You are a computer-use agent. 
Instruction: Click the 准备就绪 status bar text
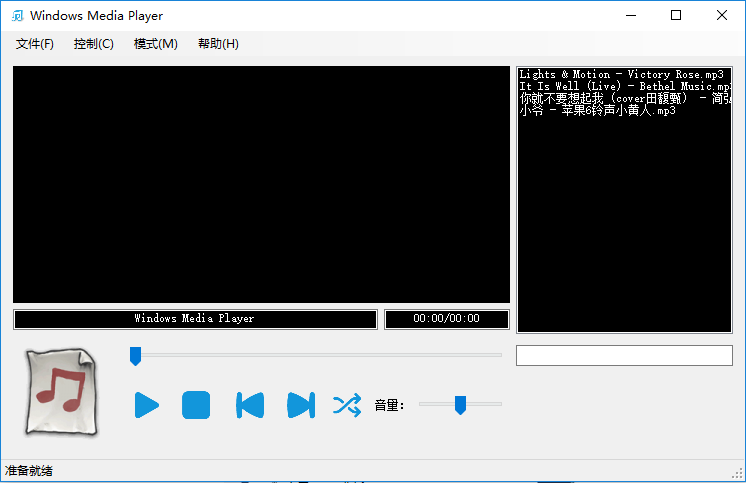point(29,471)
